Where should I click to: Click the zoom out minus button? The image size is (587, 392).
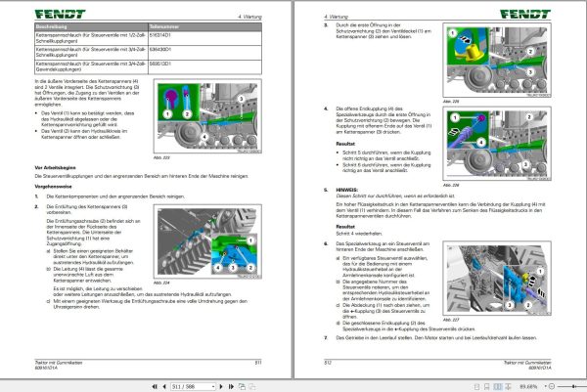click(x=552, y=386)
